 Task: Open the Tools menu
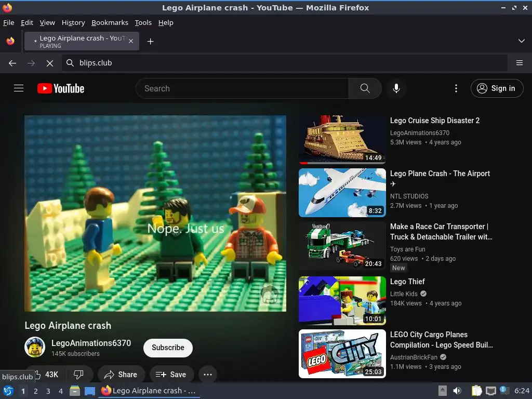pos(143,23)
